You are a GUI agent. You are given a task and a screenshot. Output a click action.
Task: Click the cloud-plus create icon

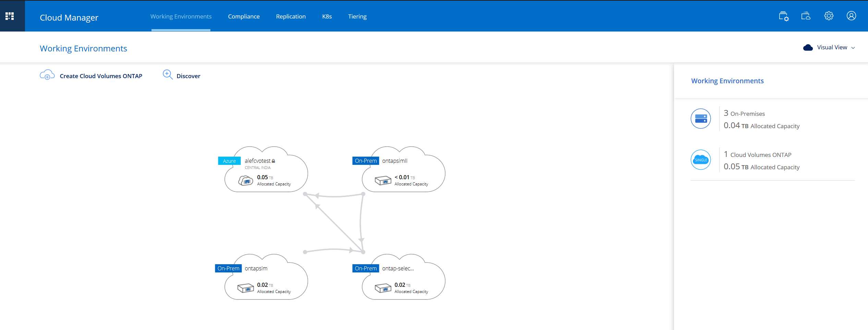tap(47, 75)
